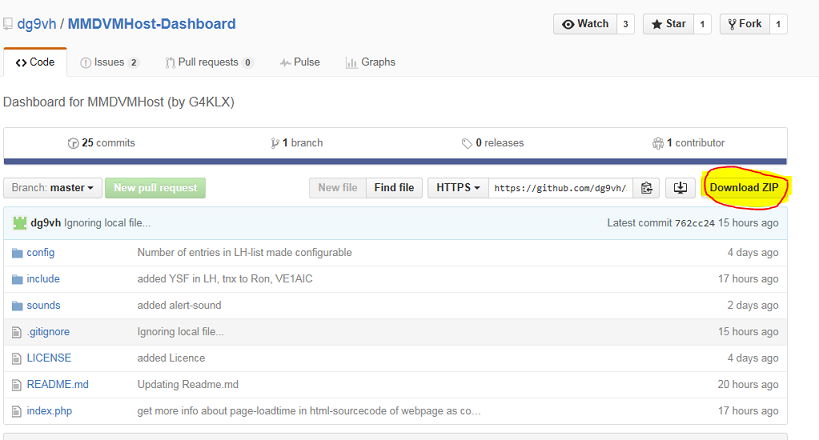Image resolution: width=819 pixels, height=440 pixels.
Task: Fork the repository
Action: point(743,24)
